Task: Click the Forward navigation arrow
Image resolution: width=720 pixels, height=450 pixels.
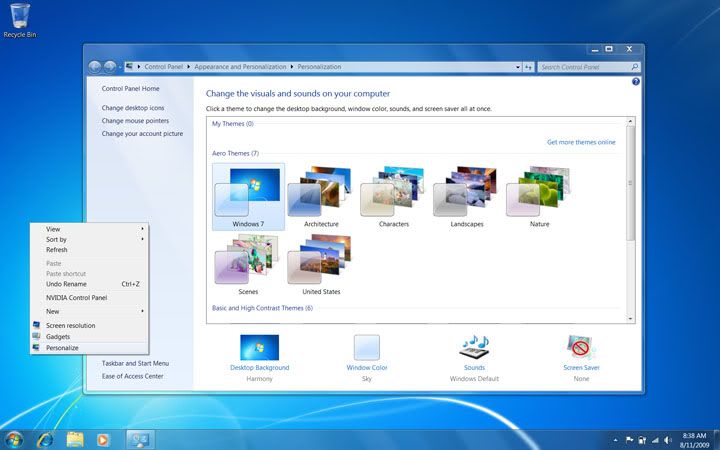Action: click(x=110, y=67)
